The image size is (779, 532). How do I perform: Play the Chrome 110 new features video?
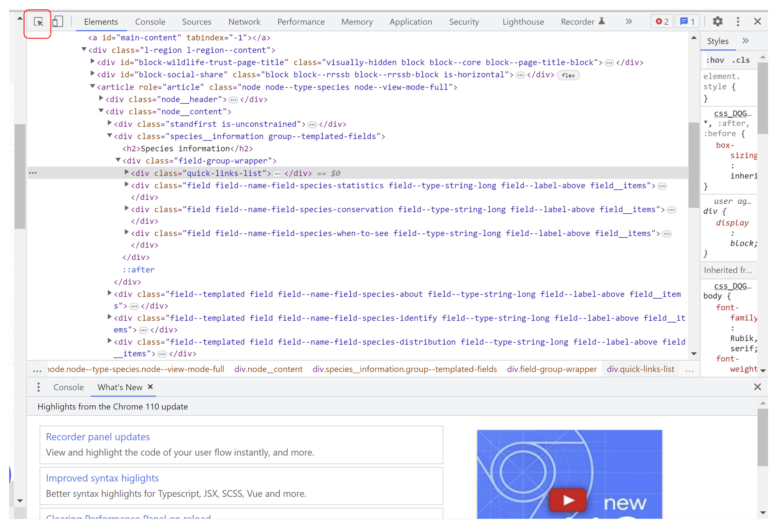(x=568, y=500)
